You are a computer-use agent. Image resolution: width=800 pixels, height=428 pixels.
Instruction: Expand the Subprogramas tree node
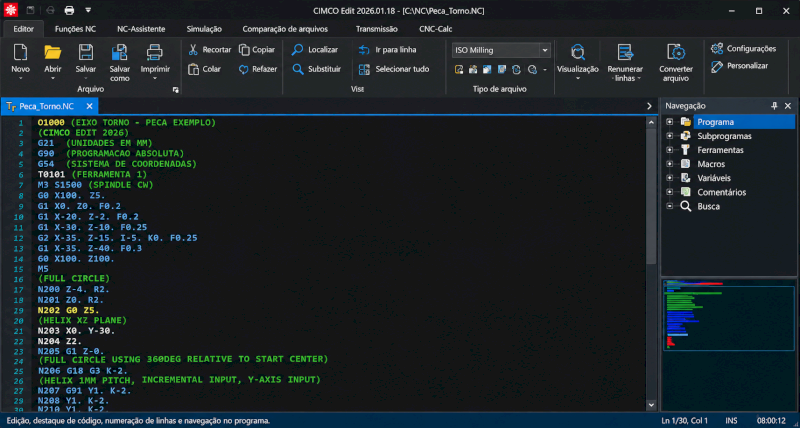click(669, 136)
